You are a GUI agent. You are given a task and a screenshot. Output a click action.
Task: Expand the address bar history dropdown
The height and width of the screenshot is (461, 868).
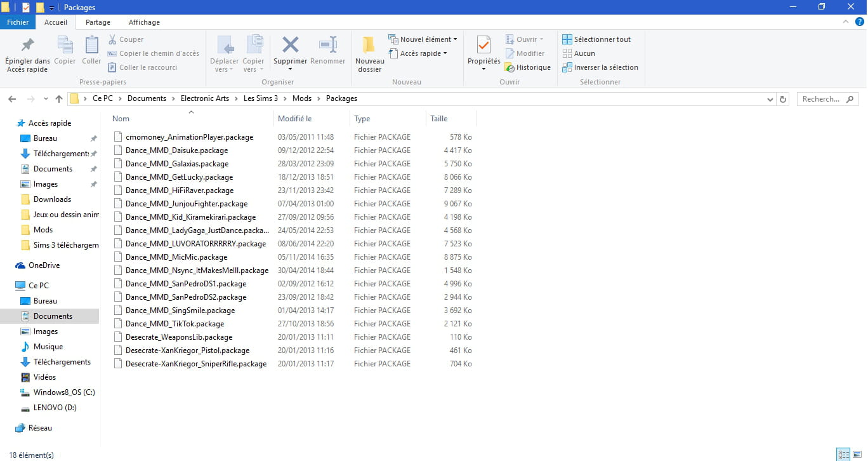[770, 99]
